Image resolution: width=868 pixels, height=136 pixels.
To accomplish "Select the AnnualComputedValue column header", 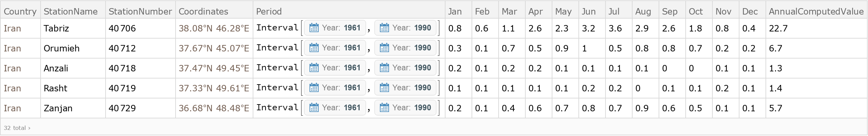I will (816, 12).
